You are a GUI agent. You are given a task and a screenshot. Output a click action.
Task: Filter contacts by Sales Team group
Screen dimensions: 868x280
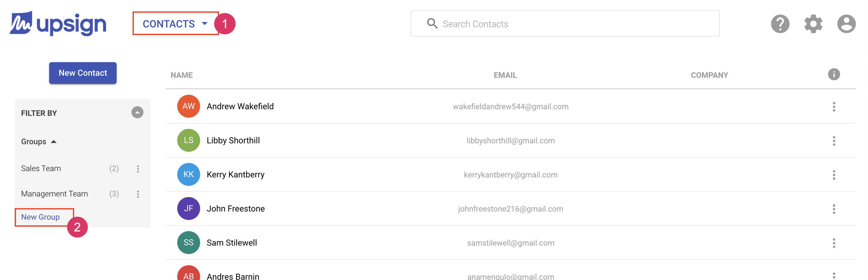coord(41,168)
